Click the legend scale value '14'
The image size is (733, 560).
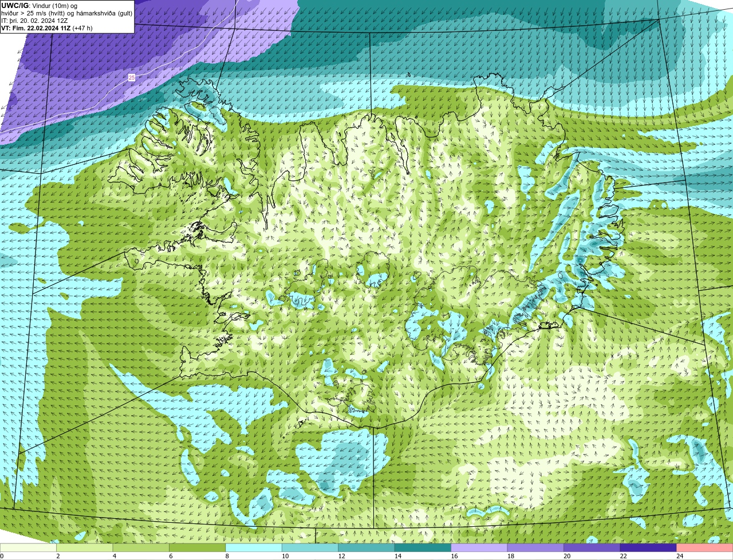pyautogui.click(x=398, y=555)
